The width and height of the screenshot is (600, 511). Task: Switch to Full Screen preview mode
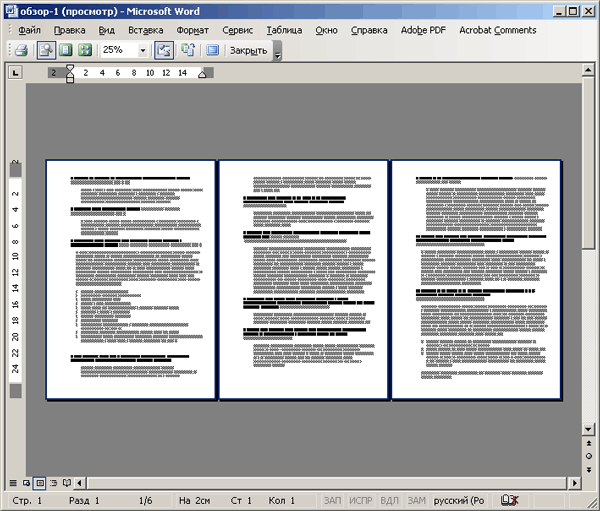(x=212, y=50)
